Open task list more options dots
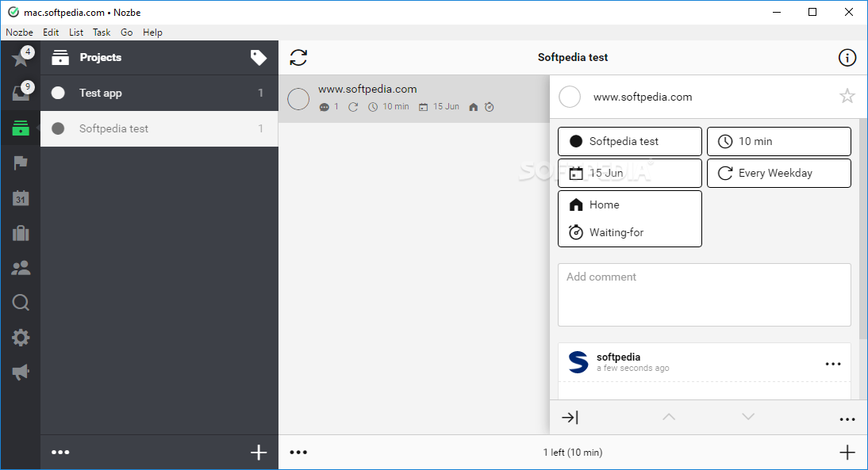The height and width of the screenshot is (470, 868). tap(298, 453)
